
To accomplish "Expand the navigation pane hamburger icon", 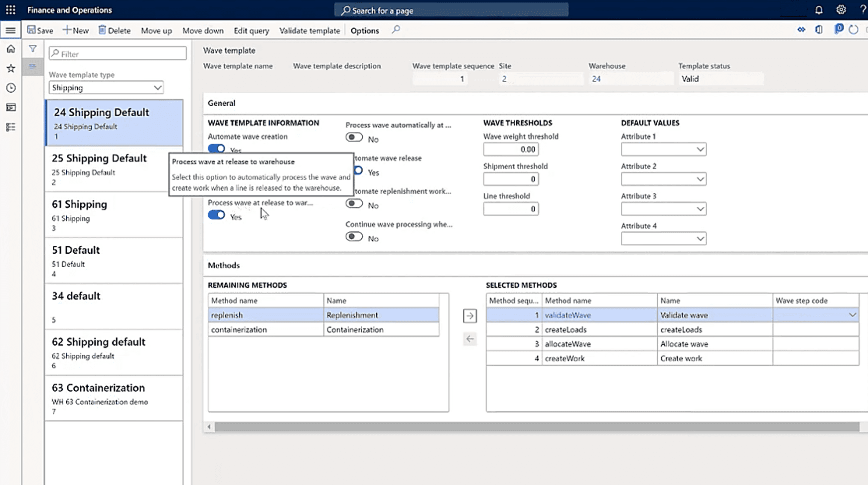I will 10,30.
